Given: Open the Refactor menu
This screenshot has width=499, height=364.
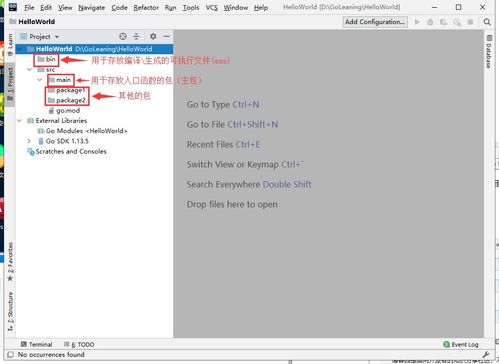Looking at the screenshot, I should pyautogui.click(x=146, y=7).
